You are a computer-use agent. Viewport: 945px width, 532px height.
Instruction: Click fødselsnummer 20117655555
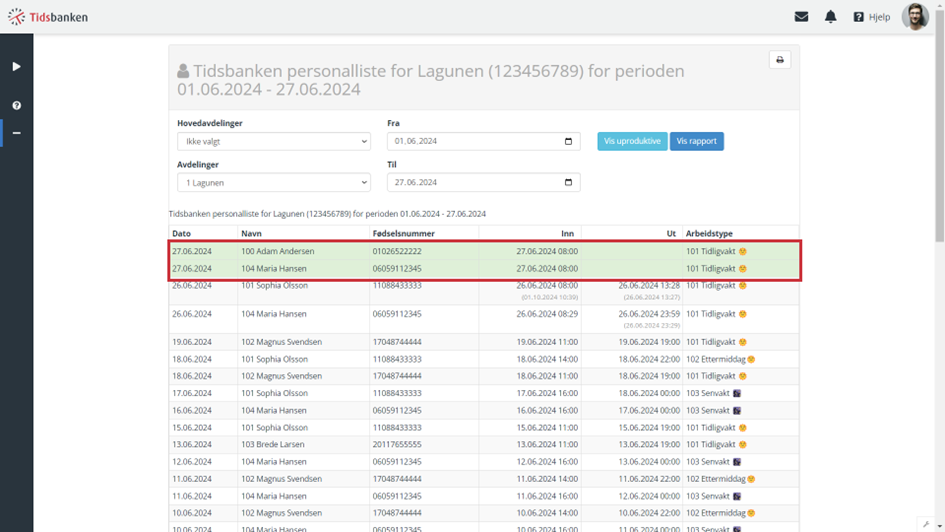(397, 445)
